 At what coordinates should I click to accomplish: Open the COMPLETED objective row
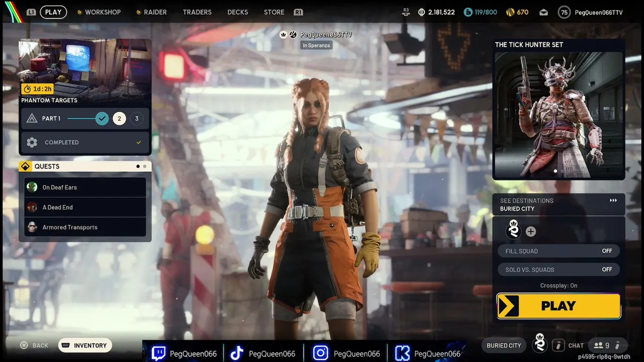tap(85, 142)
